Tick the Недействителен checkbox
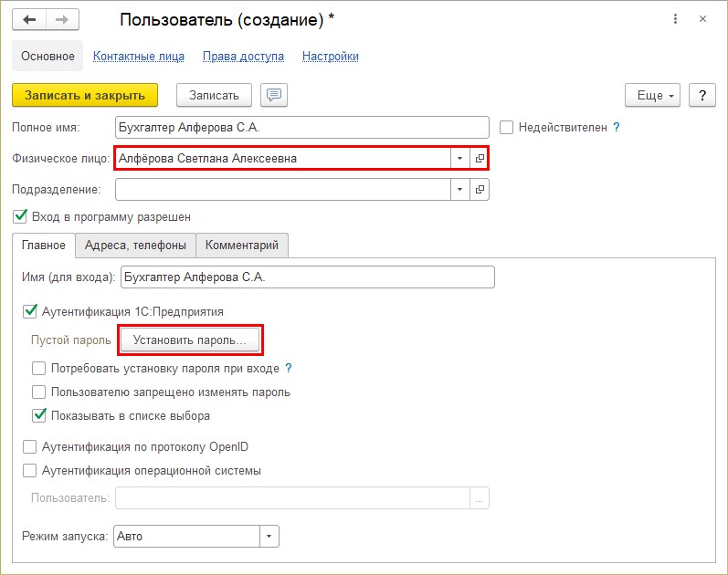This screenshot has width=728, height=575. 506,127
